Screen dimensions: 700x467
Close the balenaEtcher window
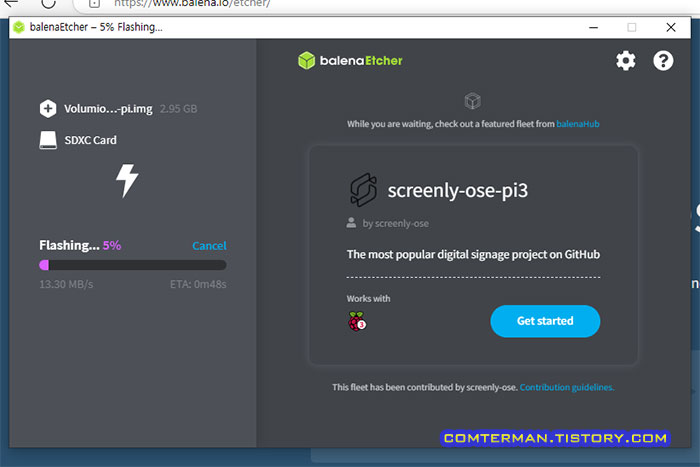click(x=671, y=28)
